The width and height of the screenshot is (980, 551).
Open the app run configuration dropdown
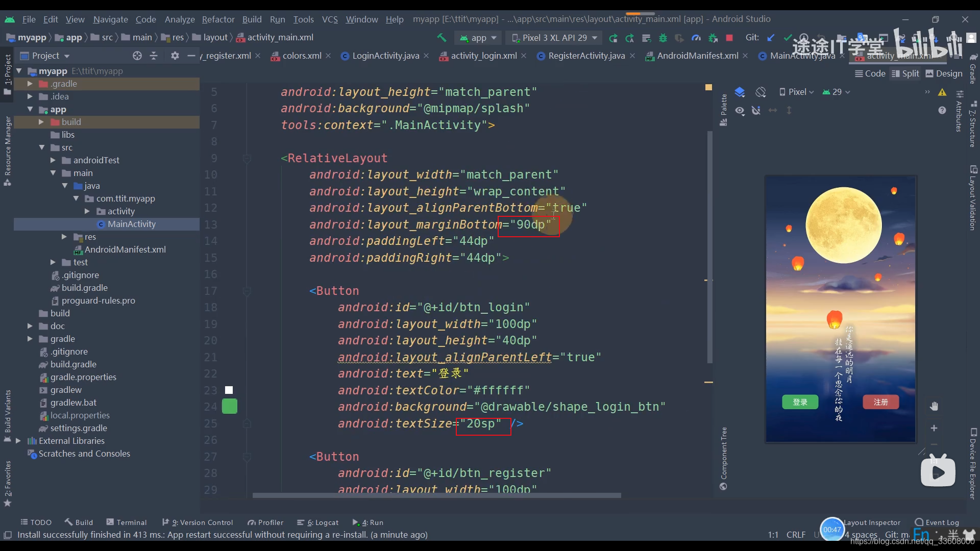tap(478, 38)
